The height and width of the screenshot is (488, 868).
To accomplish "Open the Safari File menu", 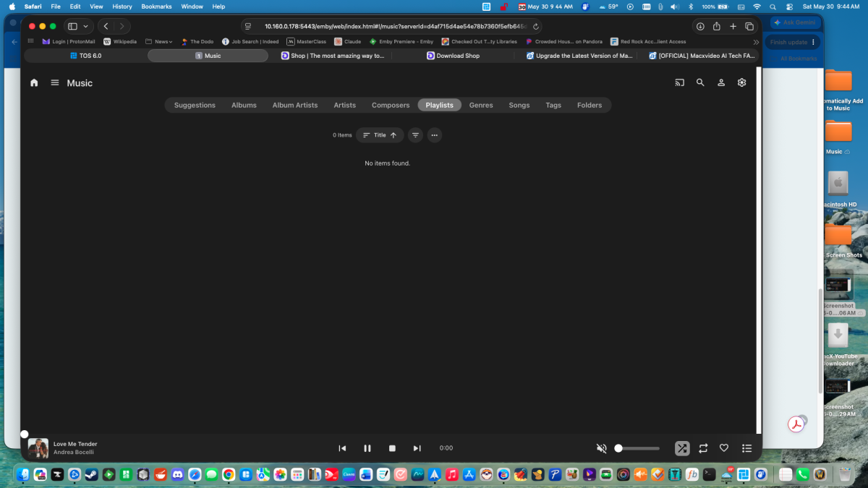I will pos(55,7).
